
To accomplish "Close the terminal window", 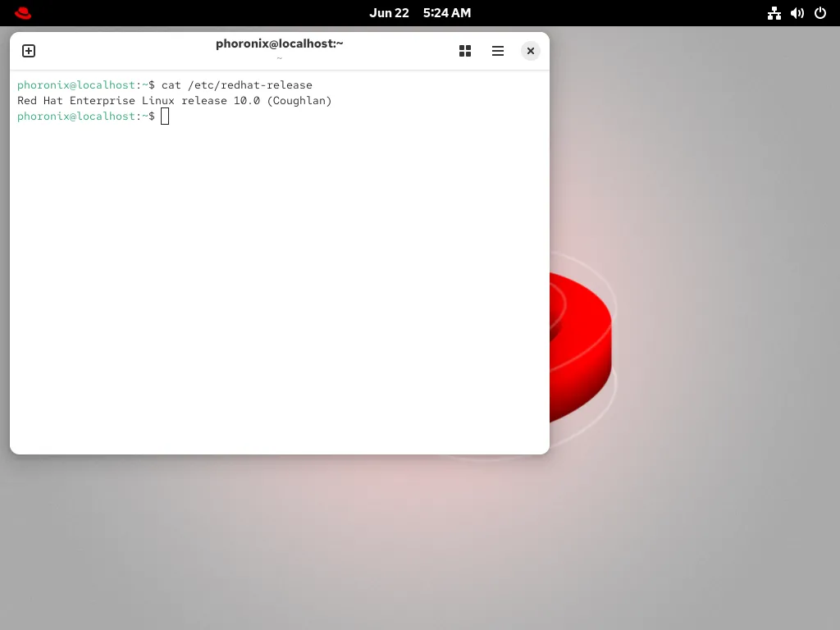I will point(531,51).
